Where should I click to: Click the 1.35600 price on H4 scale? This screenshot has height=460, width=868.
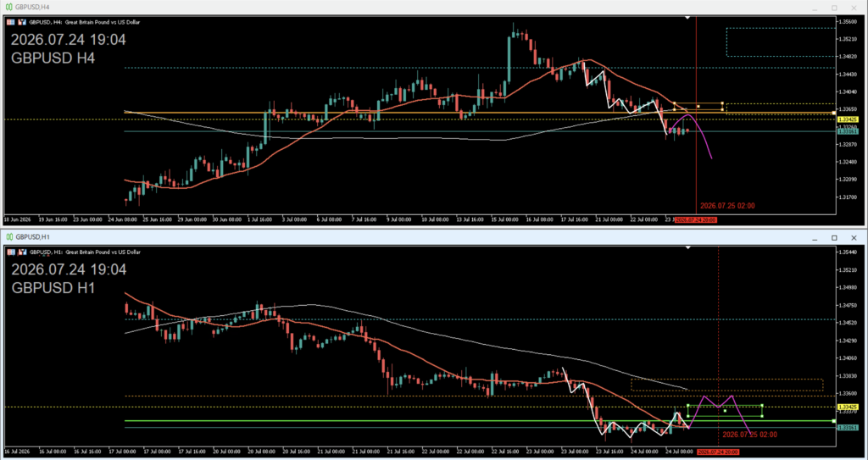click(849, 21)
